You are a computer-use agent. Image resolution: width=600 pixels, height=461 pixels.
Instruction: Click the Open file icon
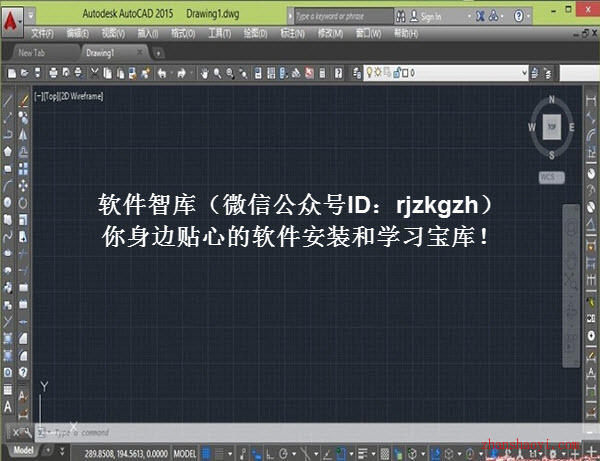(24, 73)
